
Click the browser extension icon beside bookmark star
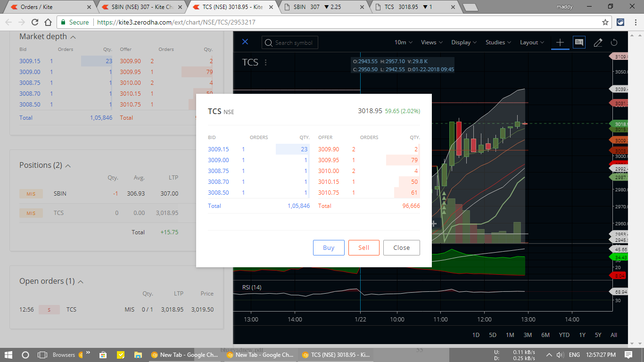coord(621,22)
